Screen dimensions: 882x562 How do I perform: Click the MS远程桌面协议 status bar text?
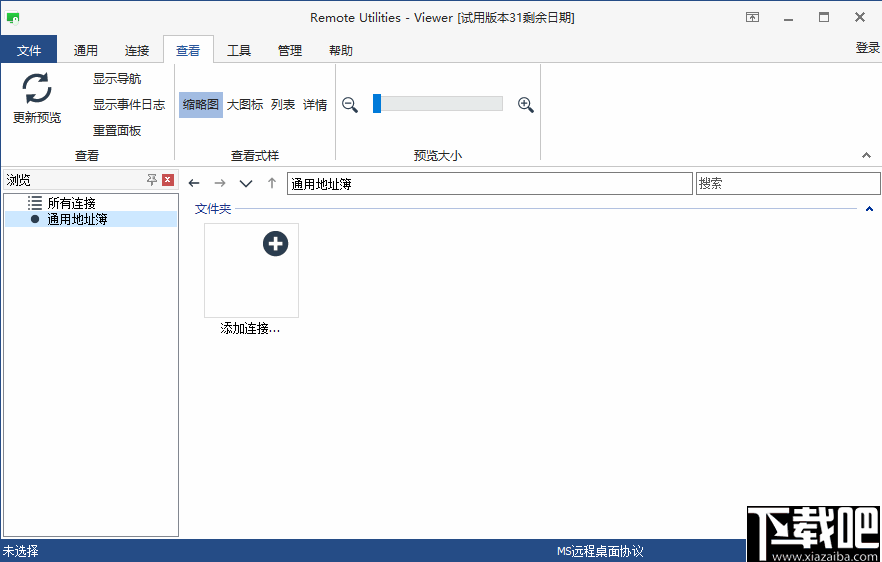tap(600, 551)
